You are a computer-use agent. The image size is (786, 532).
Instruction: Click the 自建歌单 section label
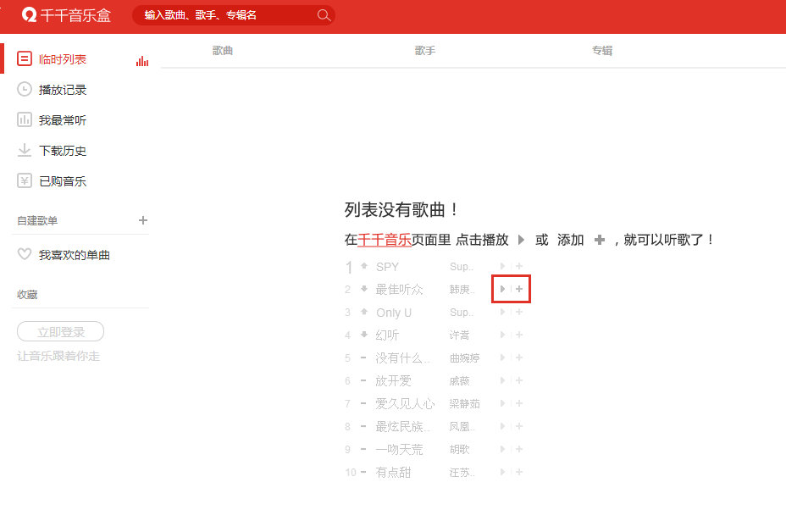[x=37, y=220]
